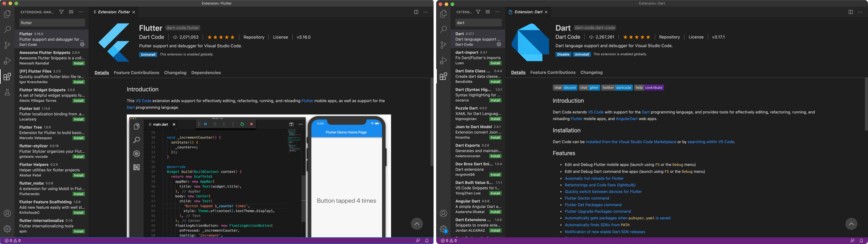This screenshot has width=868, height=244.
Task: Click feedback icon in Dart window status bar
Action: point(852,241)
